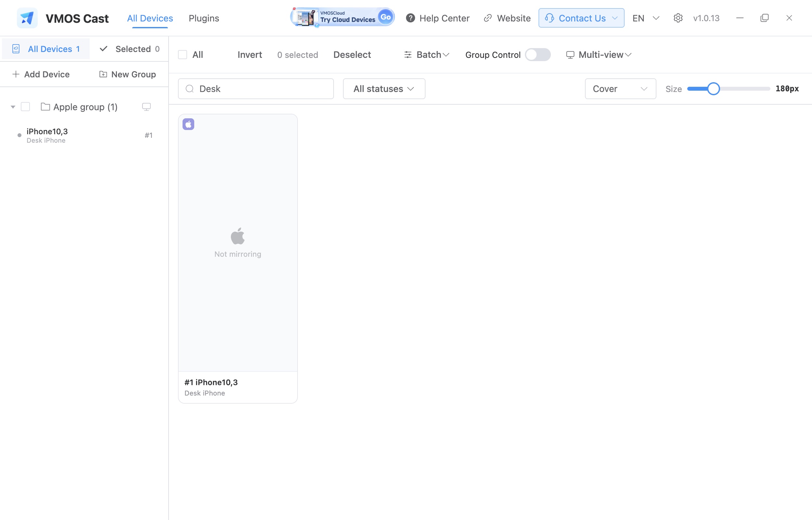Click the status dot next to iPhone10,3
The width and height of the screenshot is (812, 520).
[19, 135]
